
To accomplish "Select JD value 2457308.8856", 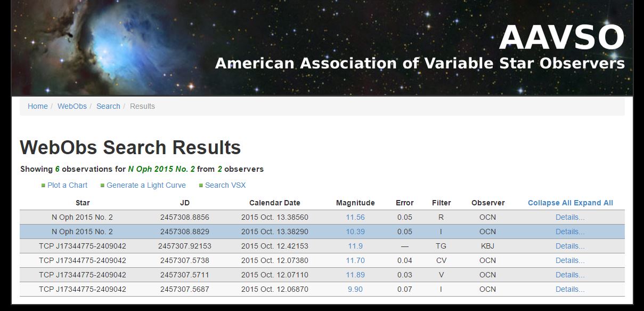I will click(185, 217).
